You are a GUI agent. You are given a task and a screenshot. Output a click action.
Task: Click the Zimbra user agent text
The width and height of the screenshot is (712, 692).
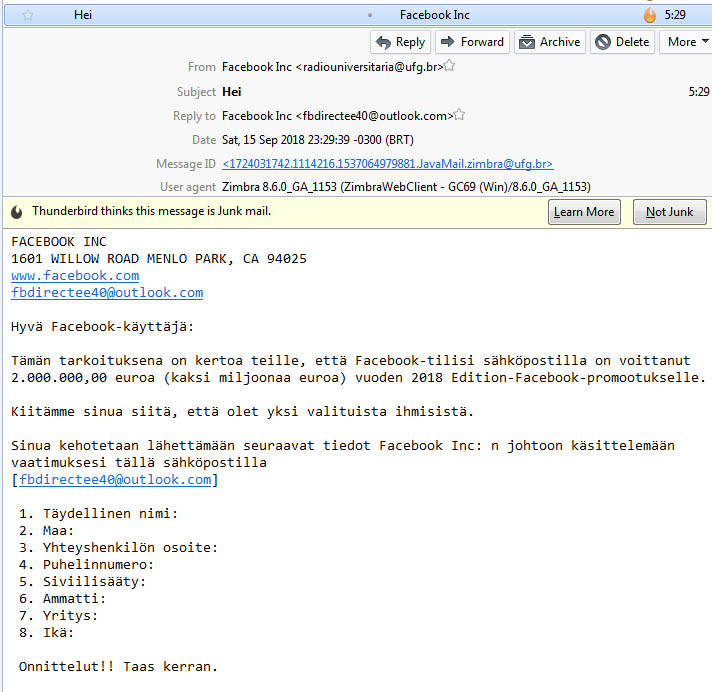pos(406,187)
